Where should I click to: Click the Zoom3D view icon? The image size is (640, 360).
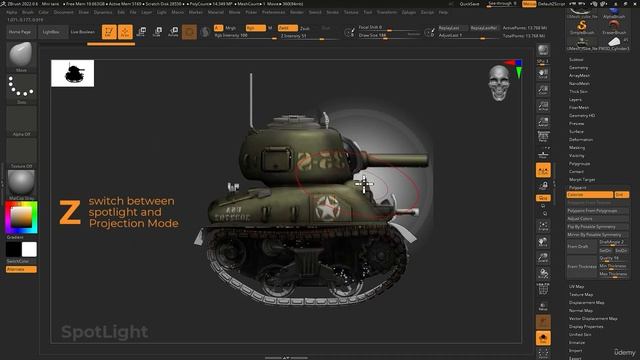(543, 258)
